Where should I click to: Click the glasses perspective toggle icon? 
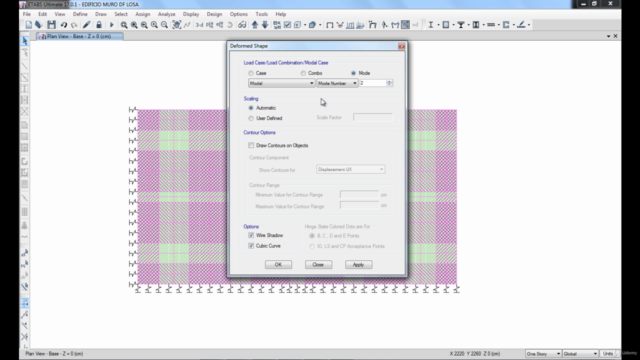(242, 25)
